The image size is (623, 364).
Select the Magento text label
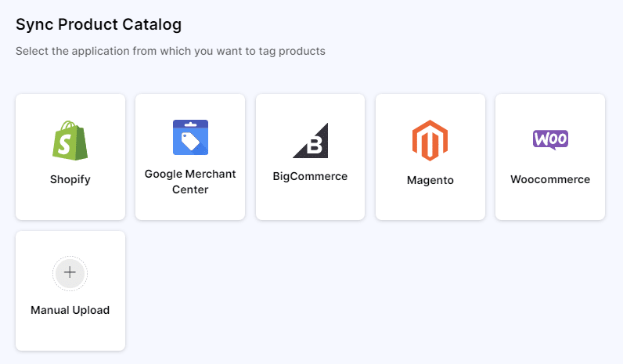point(430,180)
